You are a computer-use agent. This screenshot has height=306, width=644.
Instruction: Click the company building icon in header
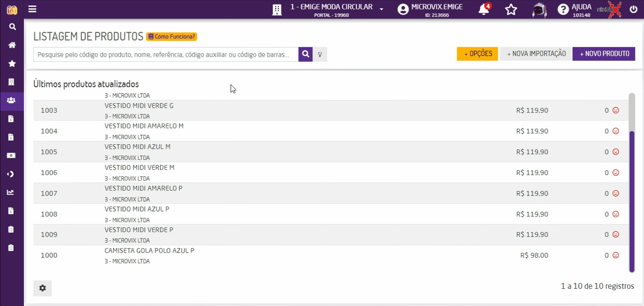(277, 10)
